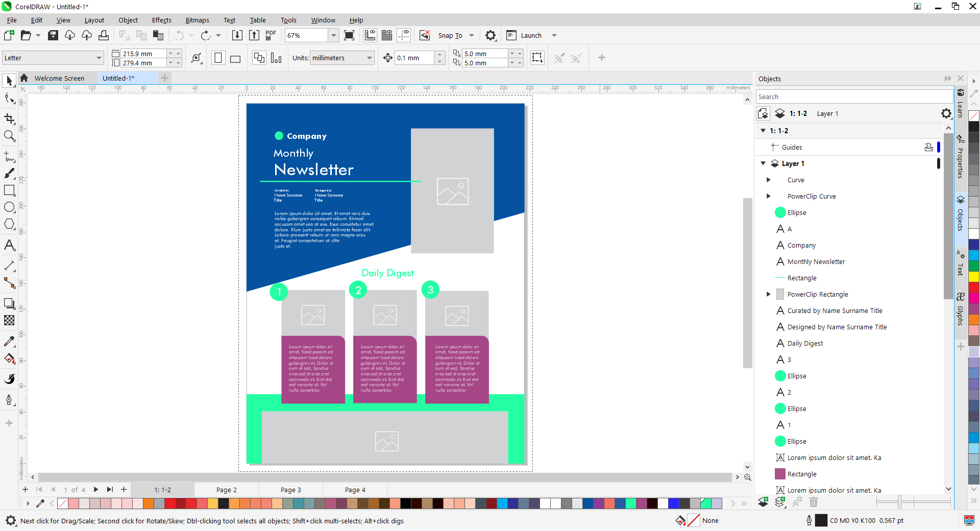Image resolution: width=980 pixels, height=531 pixels.
Task: Click the Snap To button
Action: coord(450,35)
